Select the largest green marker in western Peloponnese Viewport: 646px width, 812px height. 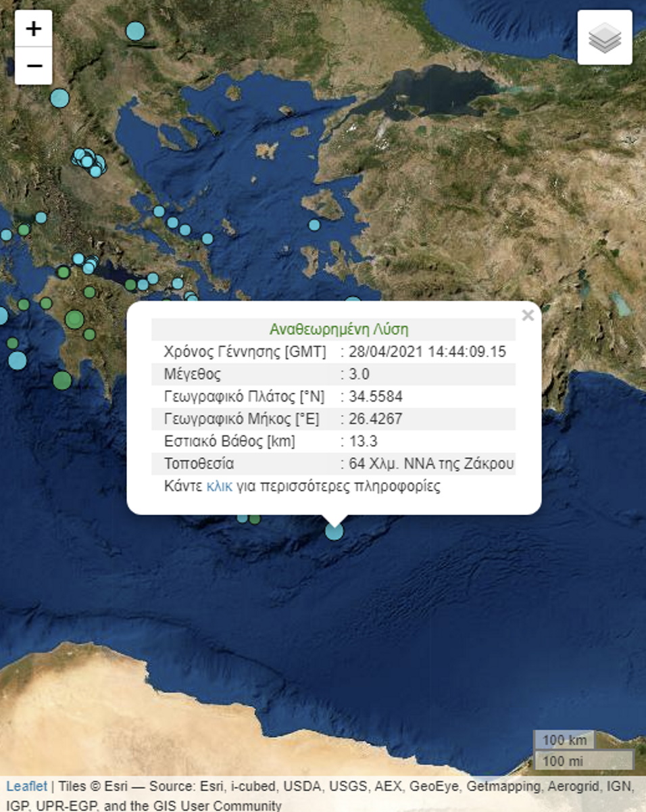click(x=74, y=318)
